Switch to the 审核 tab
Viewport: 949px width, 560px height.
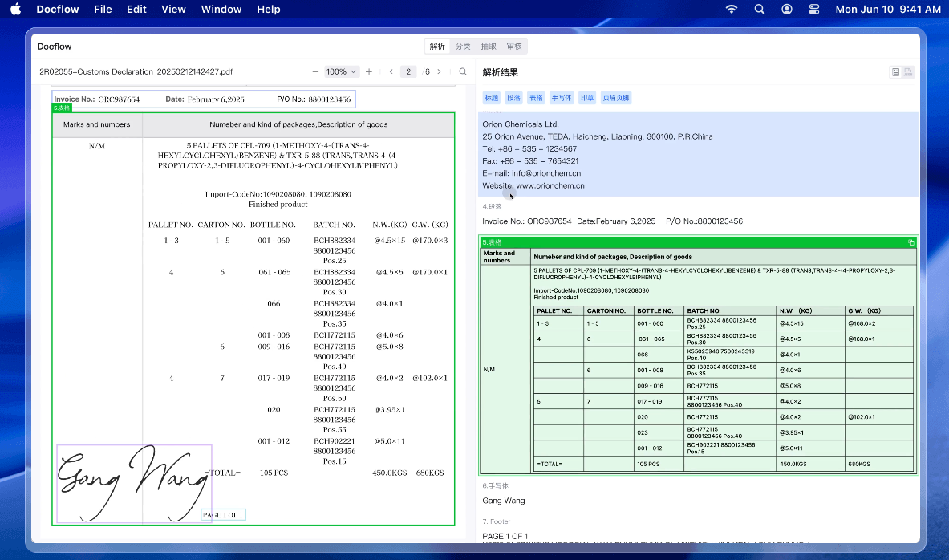point(513,47)
